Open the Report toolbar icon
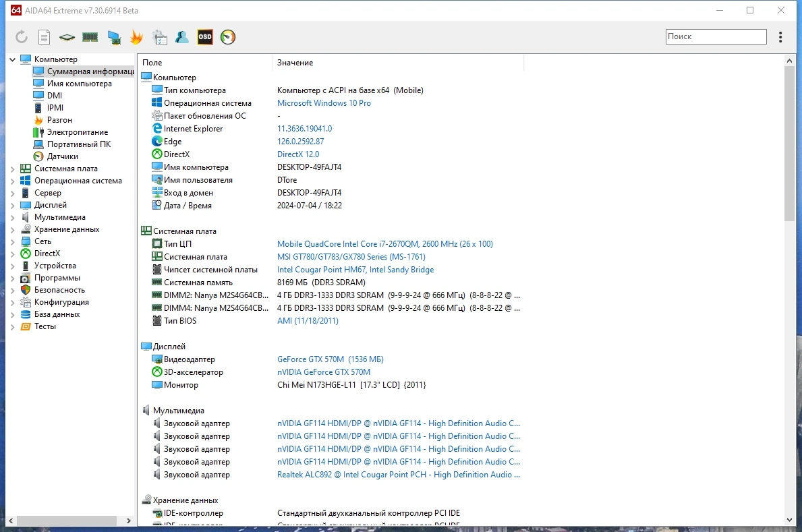This screenshot has height=532, width=802. tap(45, 37)
